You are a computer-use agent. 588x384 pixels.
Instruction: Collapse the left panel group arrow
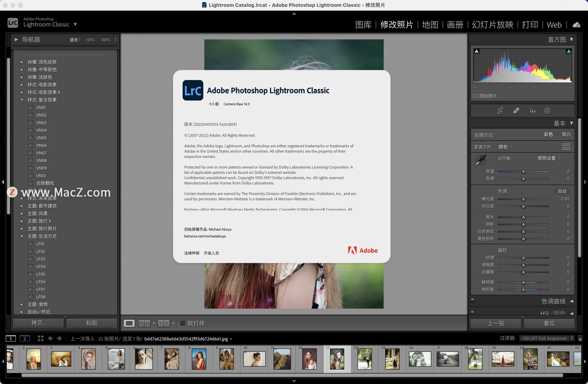(3, 182)
